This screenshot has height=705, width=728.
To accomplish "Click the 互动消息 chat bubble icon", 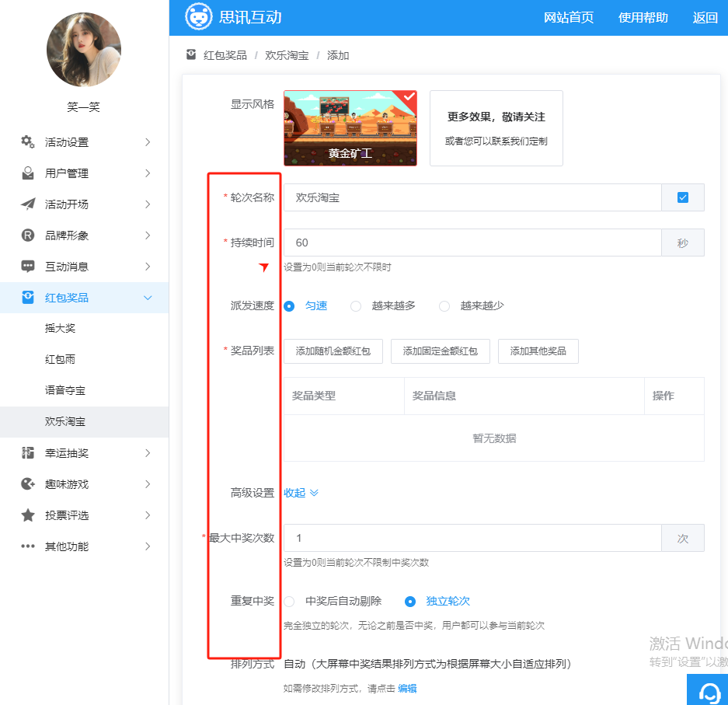I will 28,267.
